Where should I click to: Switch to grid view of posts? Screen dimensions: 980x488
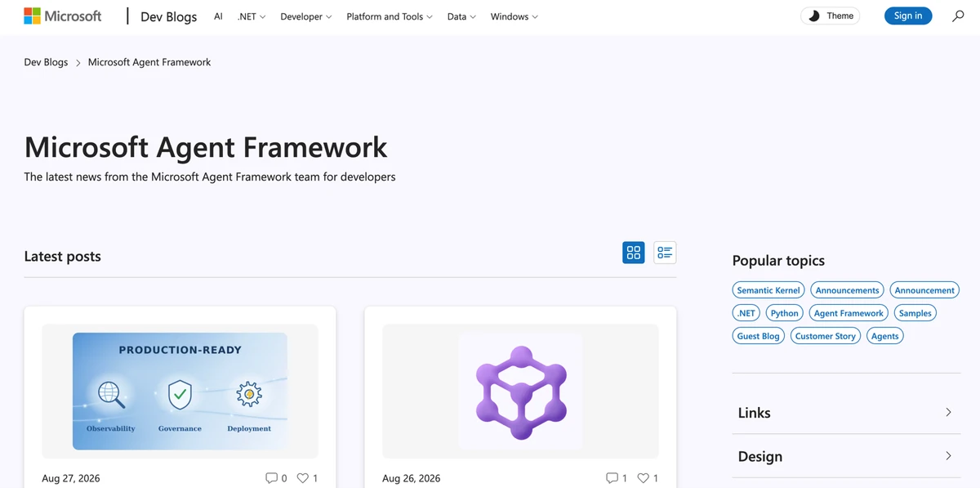634,253
